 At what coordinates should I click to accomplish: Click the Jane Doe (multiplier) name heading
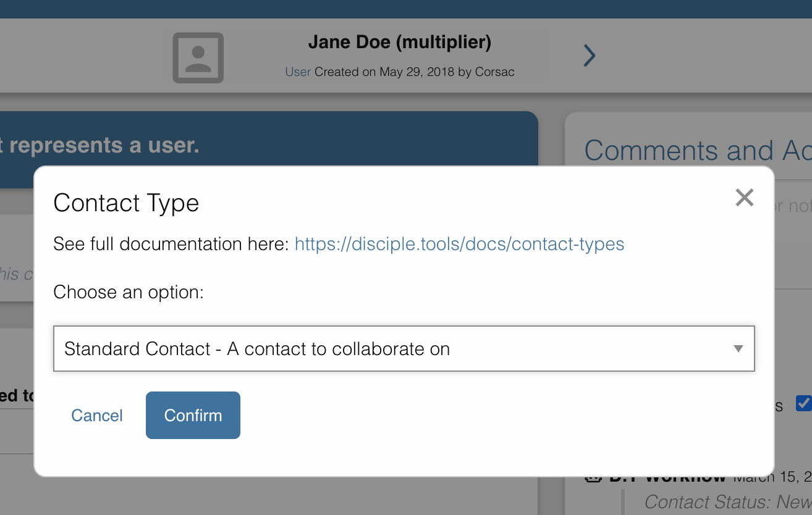tap(399, 43)
